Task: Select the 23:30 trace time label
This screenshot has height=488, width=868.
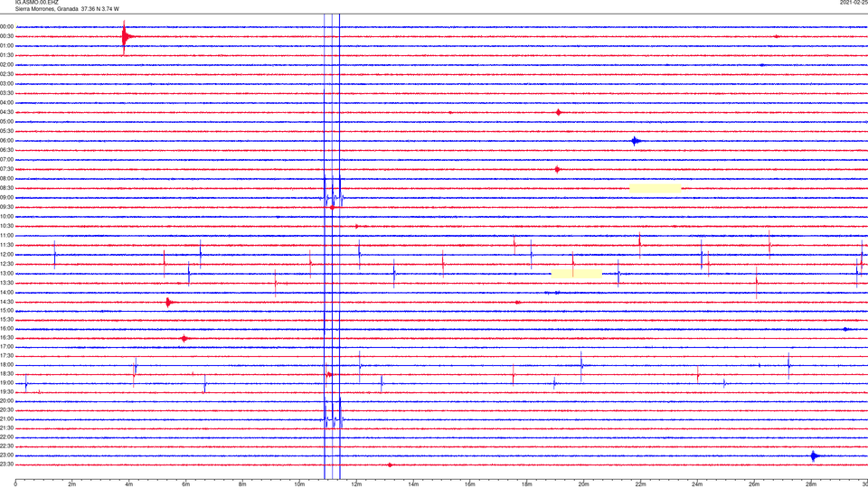Action: [x=7, y=465]
